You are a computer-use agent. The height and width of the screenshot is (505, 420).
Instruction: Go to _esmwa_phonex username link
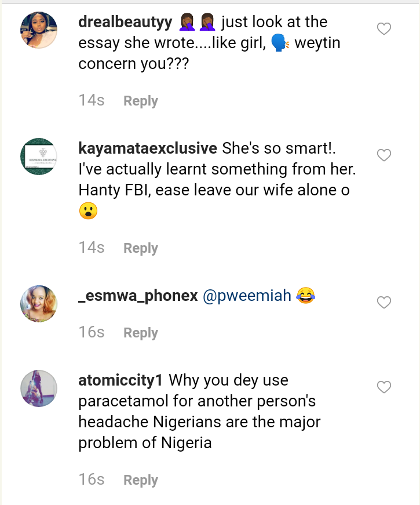137,296
